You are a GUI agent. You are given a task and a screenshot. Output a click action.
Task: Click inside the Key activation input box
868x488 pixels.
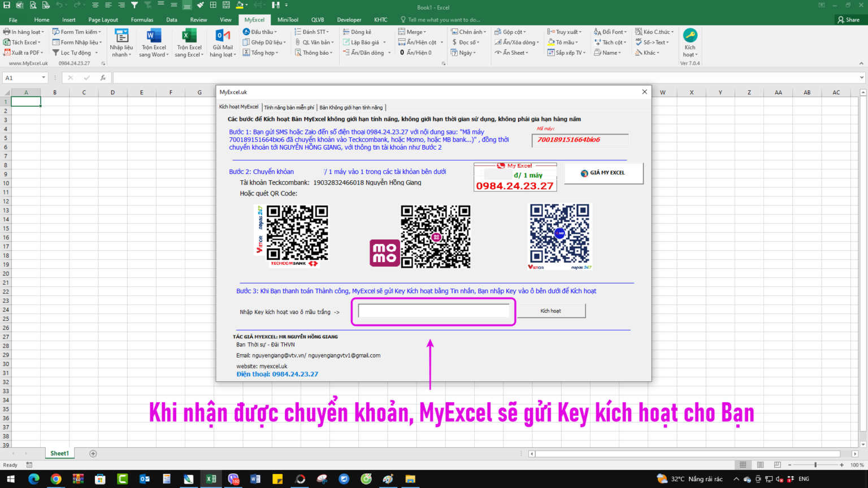click(x=433, y=311)
